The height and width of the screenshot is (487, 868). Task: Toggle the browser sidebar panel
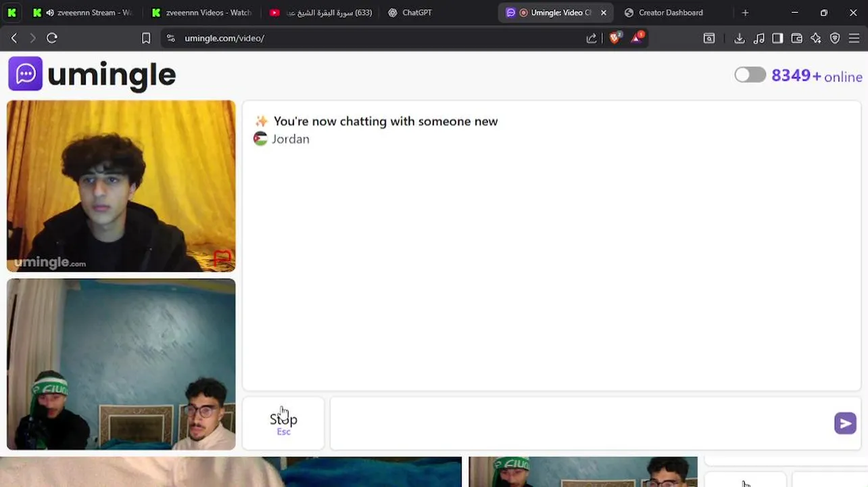point(777,39)
